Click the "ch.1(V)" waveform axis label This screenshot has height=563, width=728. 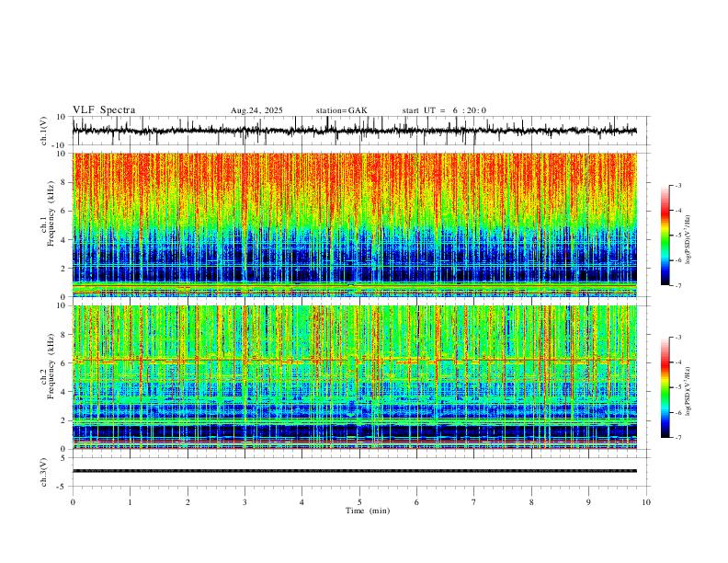coord(44,131)
